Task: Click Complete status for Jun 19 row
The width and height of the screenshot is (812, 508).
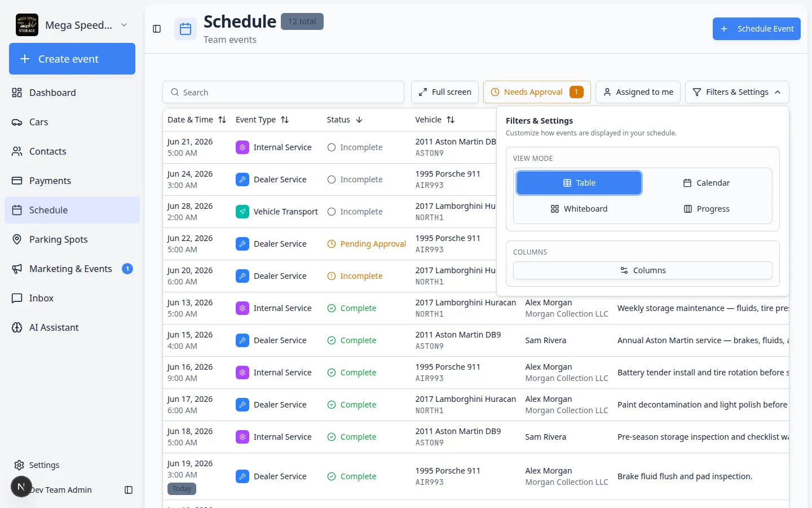Action: [x=352, y=476]
